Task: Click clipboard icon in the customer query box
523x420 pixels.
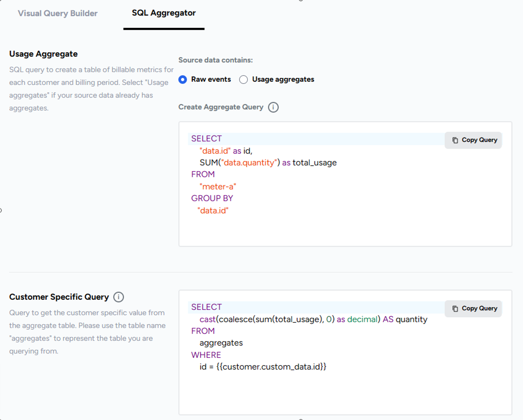Action: point(455,309)
